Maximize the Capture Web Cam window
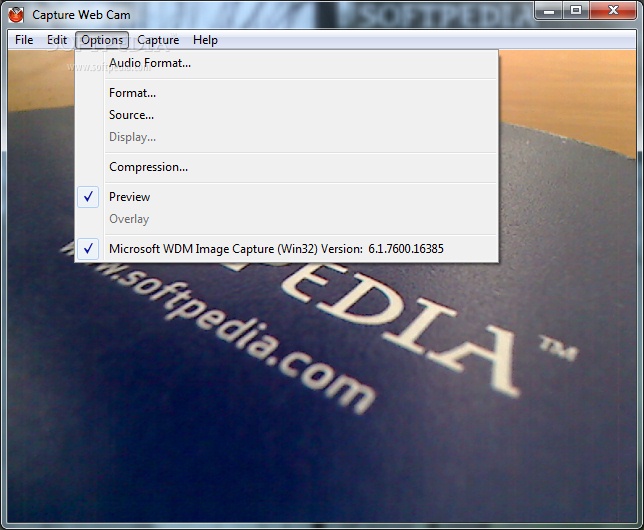Image resolution: width=644 pixels, height=530 pixels. pos(576,10)
